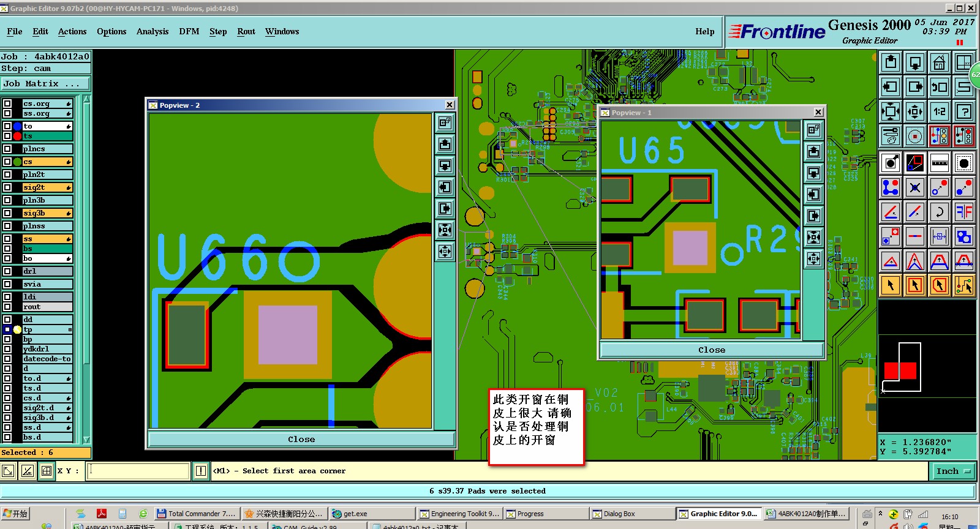Click the exclamation mark icon beside coordinate field
The height and width of the screenshot is (529, 980).
(201, 471)
